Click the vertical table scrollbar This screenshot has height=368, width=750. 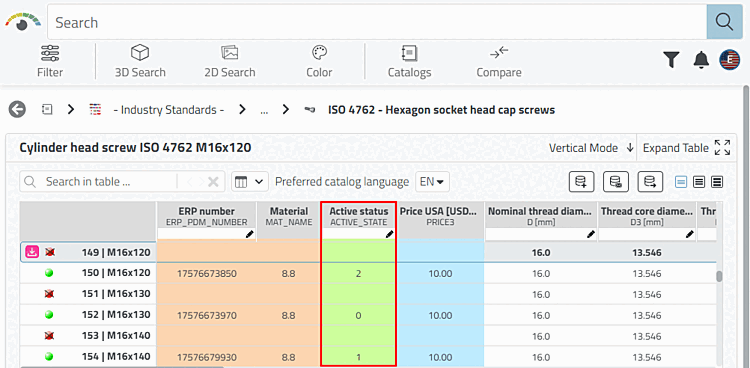point(718,277)
